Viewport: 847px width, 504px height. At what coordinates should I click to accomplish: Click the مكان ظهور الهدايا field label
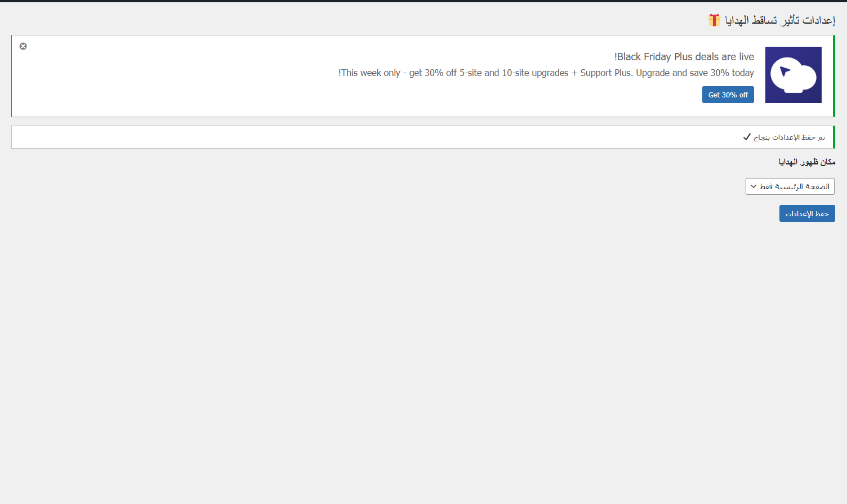806,162
